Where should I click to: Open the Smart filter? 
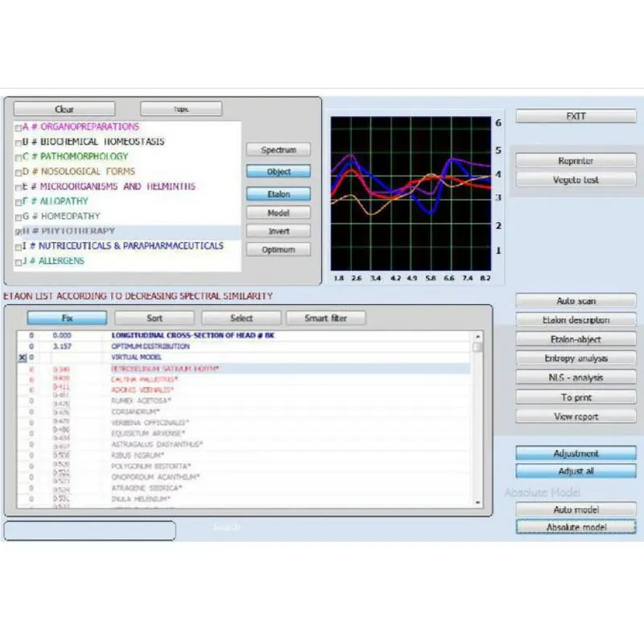click(326, 318)
